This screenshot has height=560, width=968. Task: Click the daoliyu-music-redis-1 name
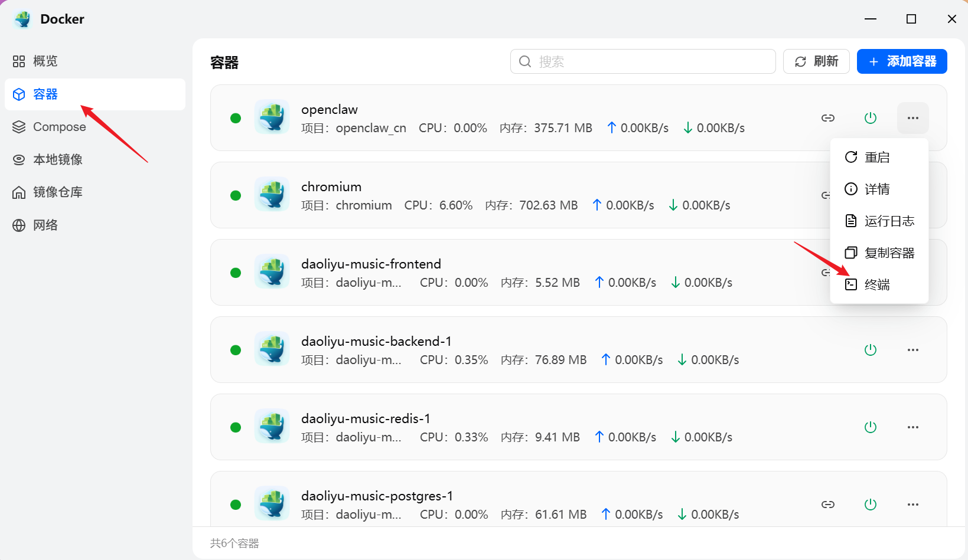tap(366, 419)
